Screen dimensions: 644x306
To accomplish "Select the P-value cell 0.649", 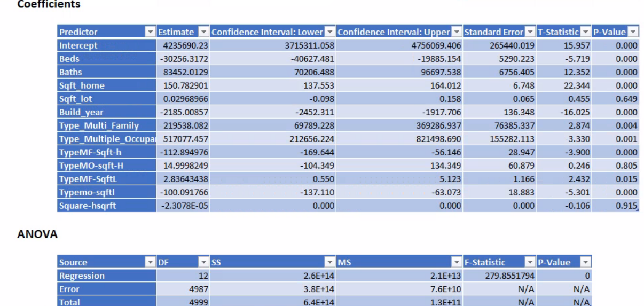I will [616, 99].
